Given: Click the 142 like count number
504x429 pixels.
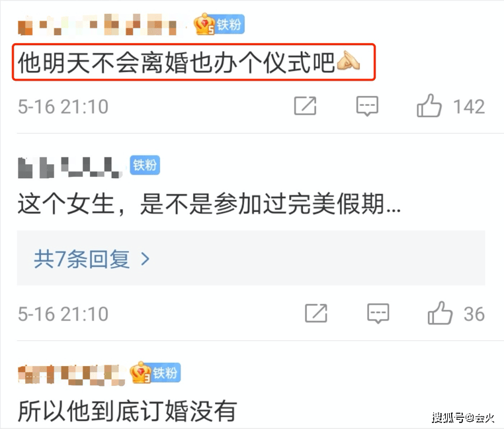Looking at the screenshot, I should click(469, 107).
